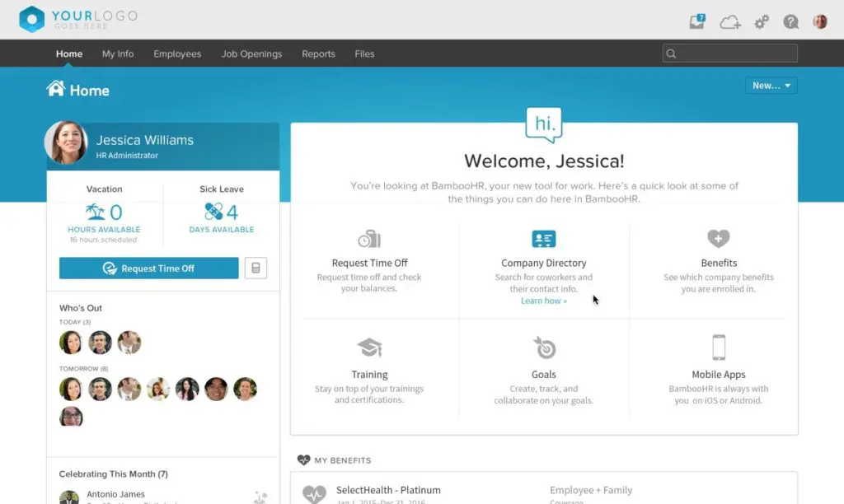Image resolution: width=844 pixels, height=504 pixels.
Task: Follow the Learn how link
Action: (x=544, y=301)
